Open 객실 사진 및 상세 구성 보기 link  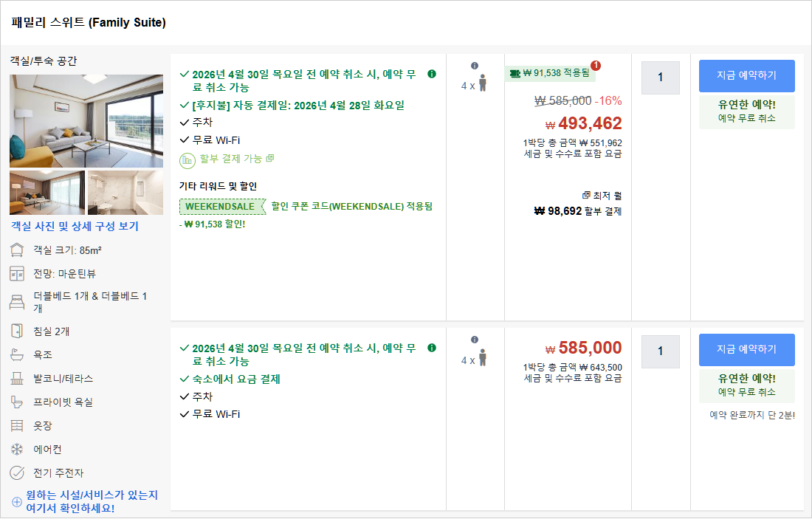[75, 227]
